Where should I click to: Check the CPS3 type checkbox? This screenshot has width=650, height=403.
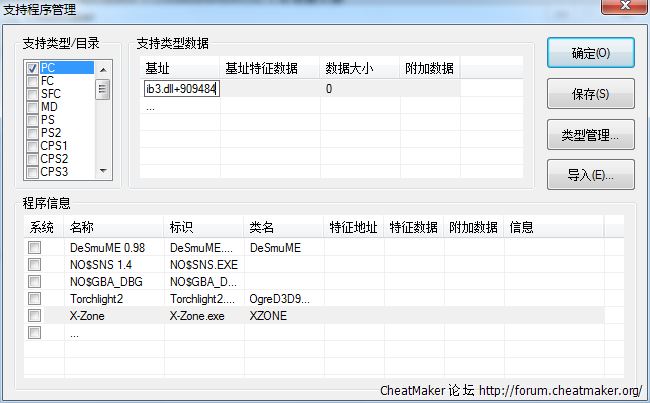[x=33, y=172]
